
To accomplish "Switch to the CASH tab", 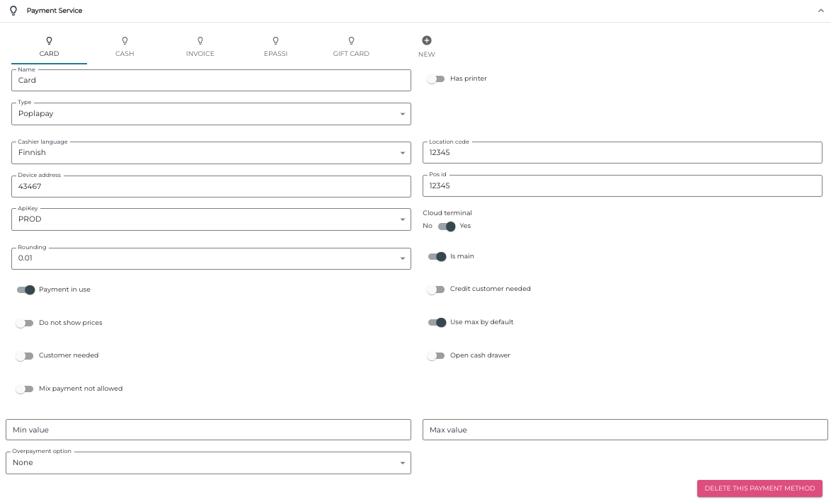I will click(x=125, y=53).
